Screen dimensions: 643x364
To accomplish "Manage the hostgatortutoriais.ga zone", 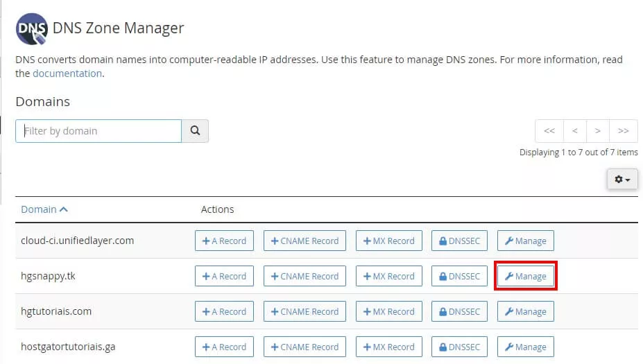I will pos(526,347).
